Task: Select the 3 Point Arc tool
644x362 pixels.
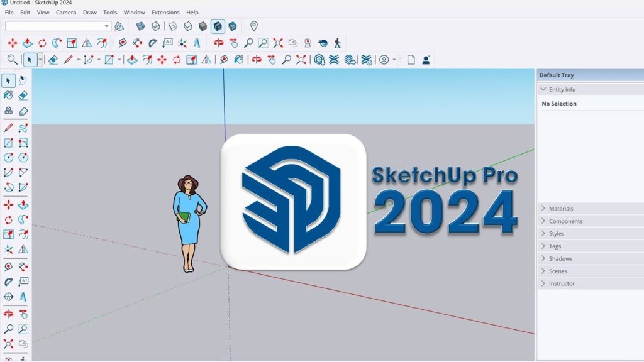Action: point(8,187)
